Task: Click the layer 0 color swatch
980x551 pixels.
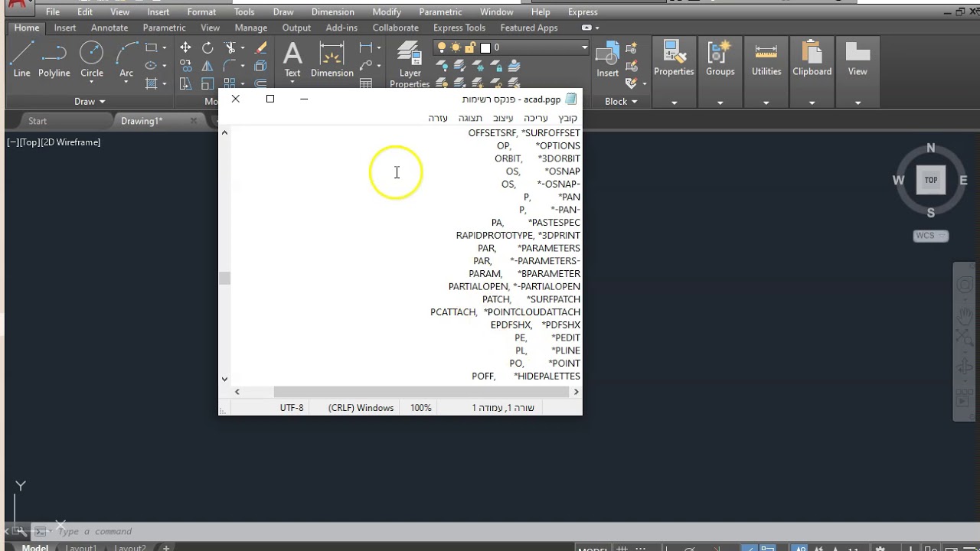Action: tap(485, 47)
